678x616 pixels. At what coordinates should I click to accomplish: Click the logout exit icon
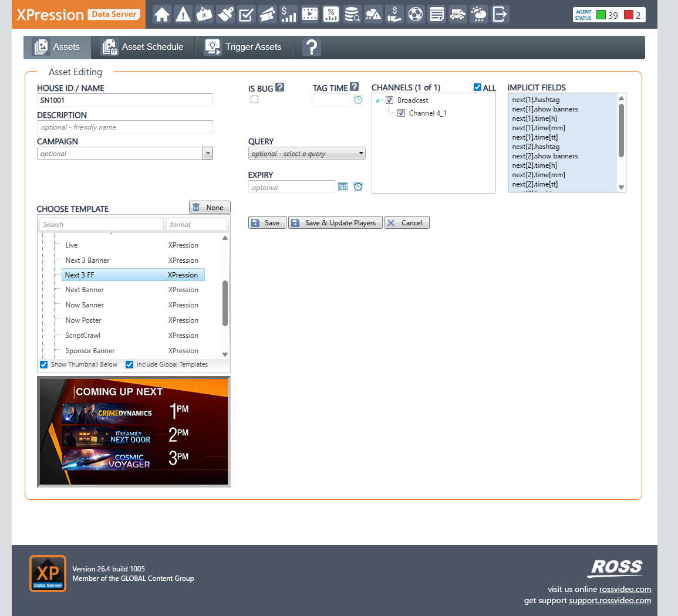click(500, 14)
